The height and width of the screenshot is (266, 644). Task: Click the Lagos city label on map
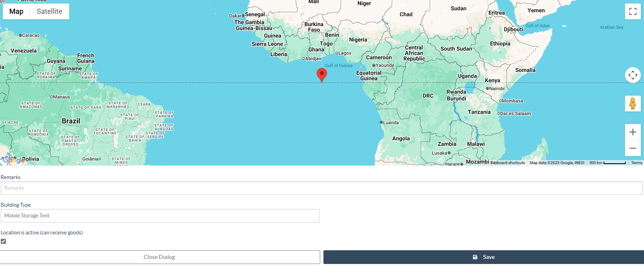click(x=345, y=53)
